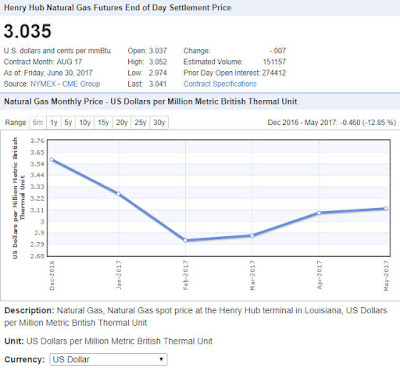Click the May-2017 data point on chart

click(x=386, y=209)
